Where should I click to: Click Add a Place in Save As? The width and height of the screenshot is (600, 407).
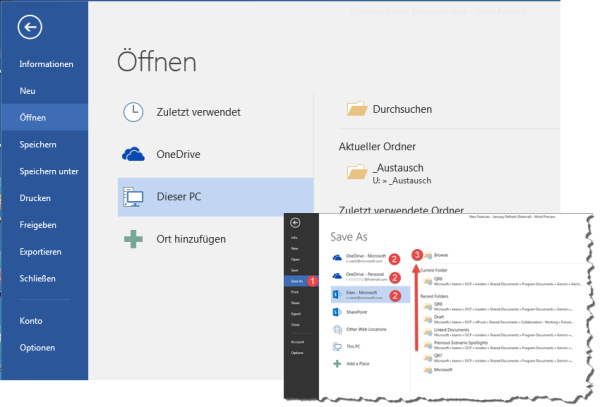pos(351,363)
